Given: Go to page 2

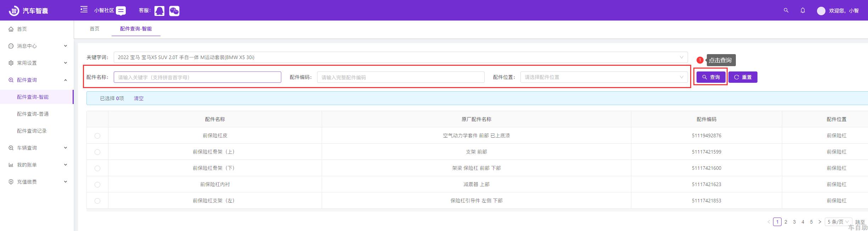Looking at the screenshot, I should tap(786, 222).
